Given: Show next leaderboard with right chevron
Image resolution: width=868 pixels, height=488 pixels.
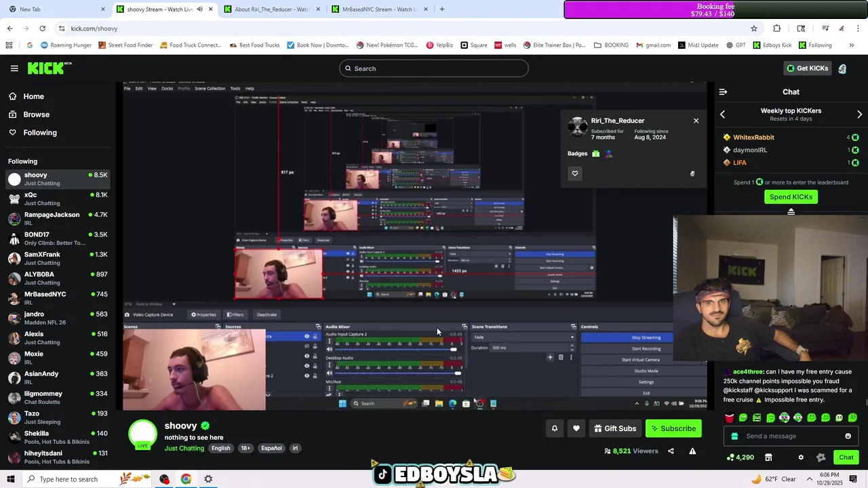Looking at the screenshot, I should (859, 115).
